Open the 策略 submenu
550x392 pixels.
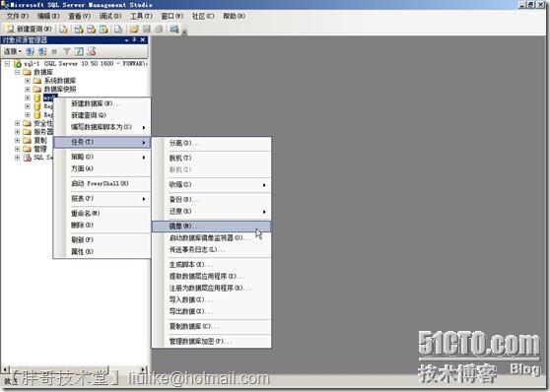point(102,157)
